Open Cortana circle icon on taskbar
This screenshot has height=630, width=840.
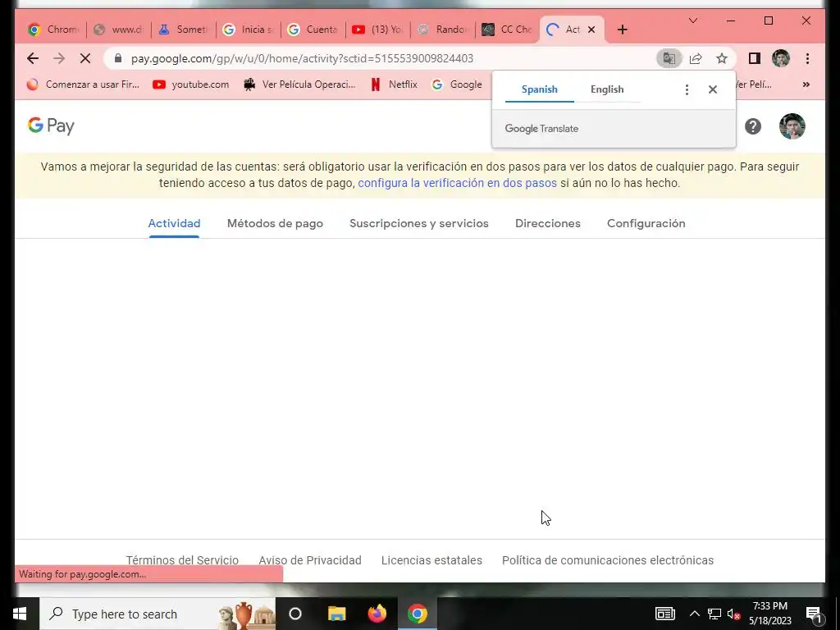pyautogui.click(x=295, y=614)
